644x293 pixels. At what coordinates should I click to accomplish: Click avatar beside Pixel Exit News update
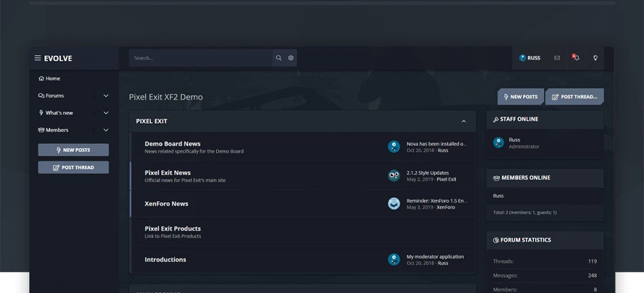coord(394,176)
